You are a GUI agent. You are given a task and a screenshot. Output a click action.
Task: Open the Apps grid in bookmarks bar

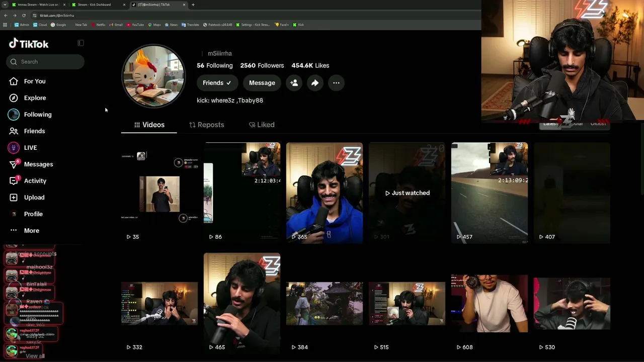5,25
